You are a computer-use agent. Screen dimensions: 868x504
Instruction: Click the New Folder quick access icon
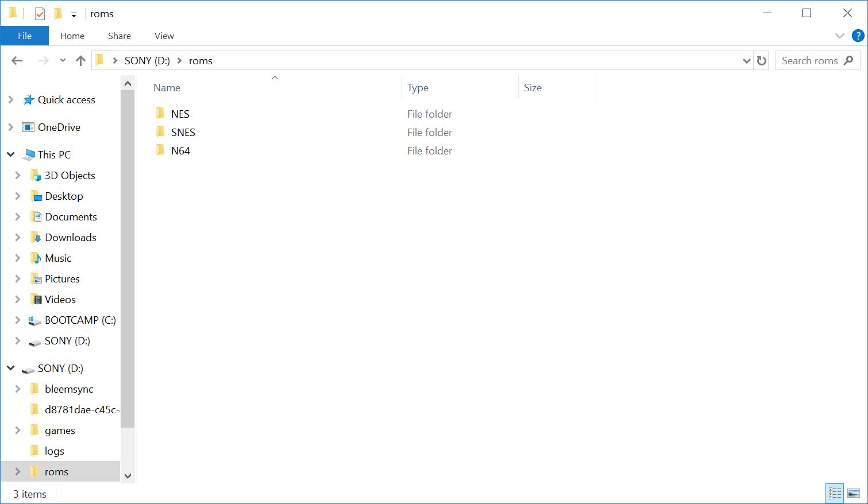57,14
